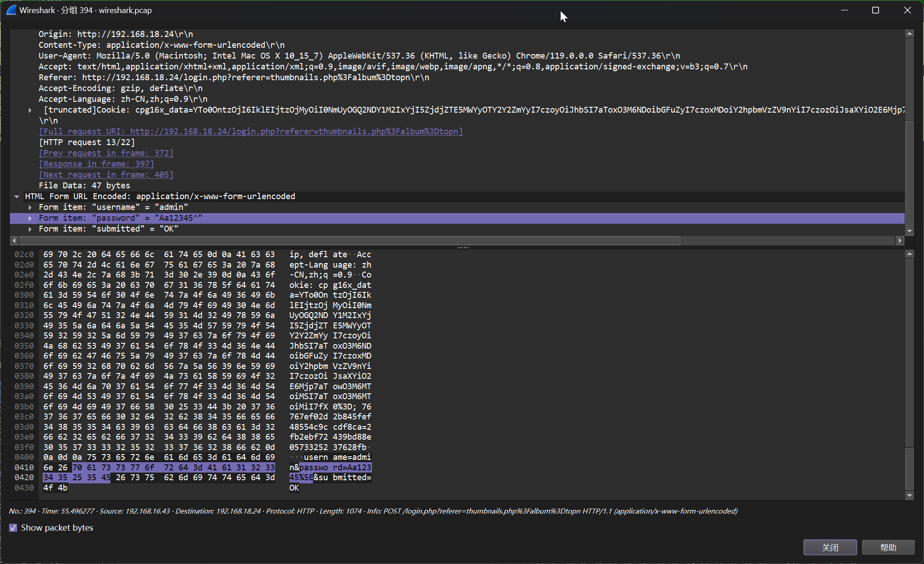Click details pane scroll up arrow

(910, 33)
